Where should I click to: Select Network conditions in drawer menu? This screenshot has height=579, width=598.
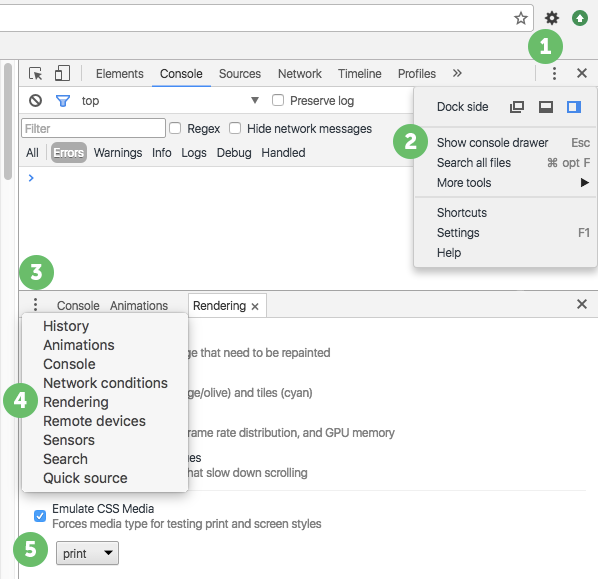pyautogui.click(x=105, y=383)
